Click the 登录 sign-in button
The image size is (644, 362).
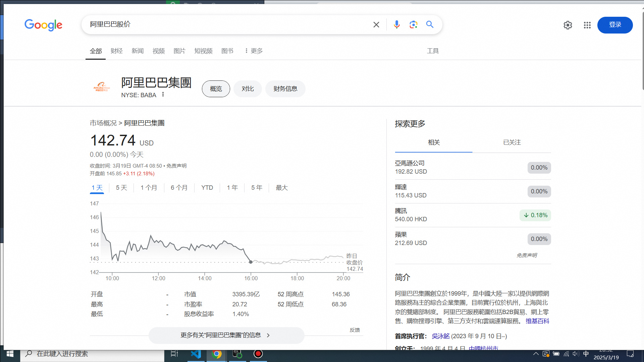click(x=614, y=25)
